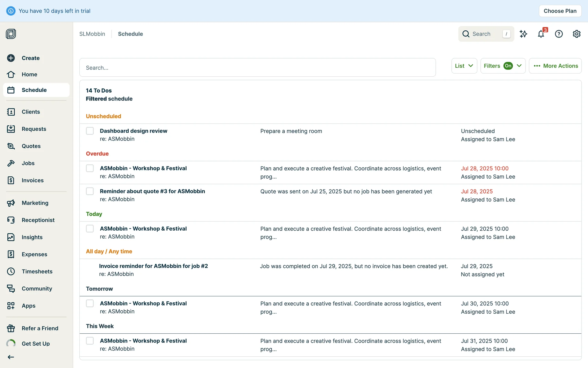Click the Choose Plan button
Screen dimensions: 588x368
[560, 11]
